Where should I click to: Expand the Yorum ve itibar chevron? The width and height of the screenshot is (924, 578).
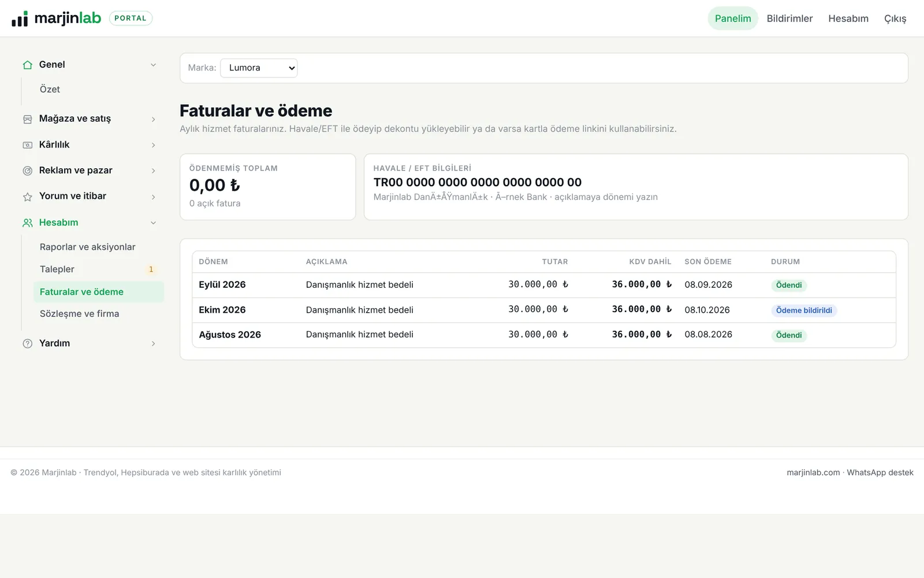click(x=153, y=197)
